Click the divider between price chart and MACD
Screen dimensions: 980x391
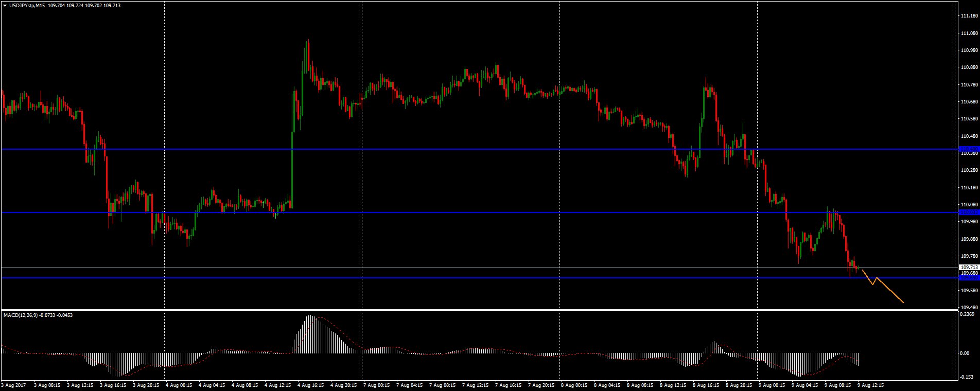(x=463, y=310)
